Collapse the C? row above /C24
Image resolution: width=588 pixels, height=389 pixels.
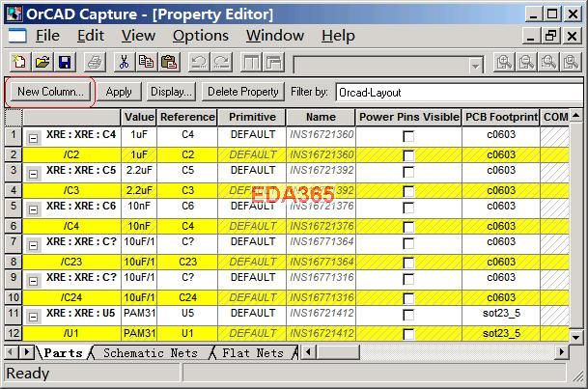[33, 281]
